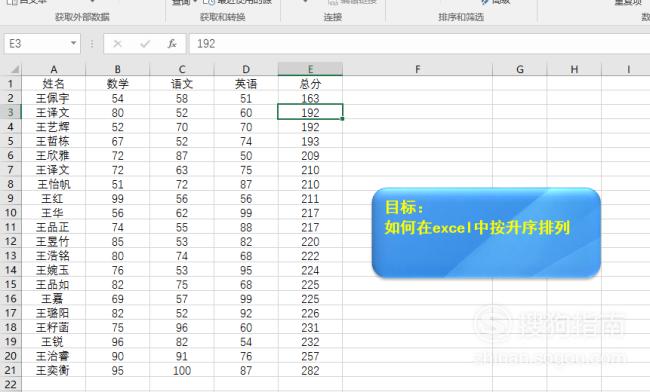Select row 21 header
650x392 pixels.
pos(11,370)
